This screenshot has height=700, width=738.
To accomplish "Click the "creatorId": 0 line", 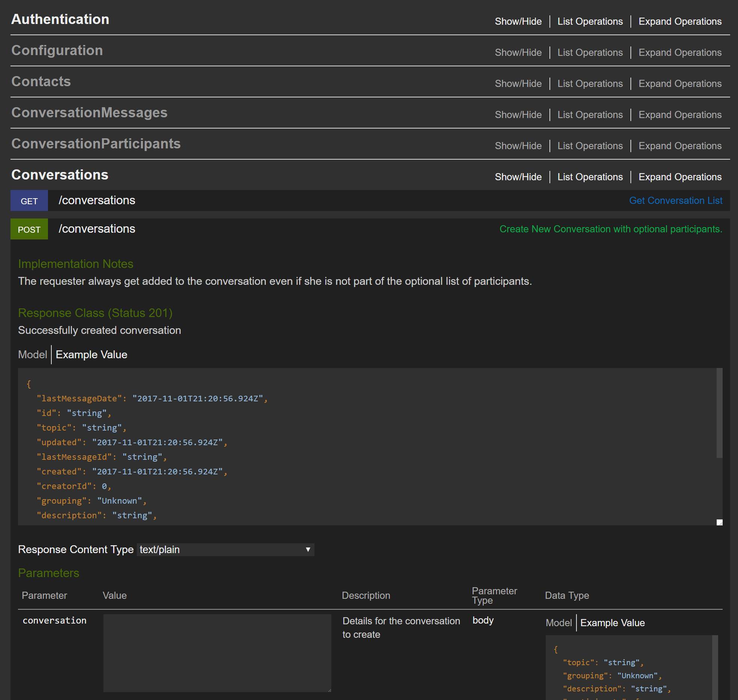I will 74,486.
